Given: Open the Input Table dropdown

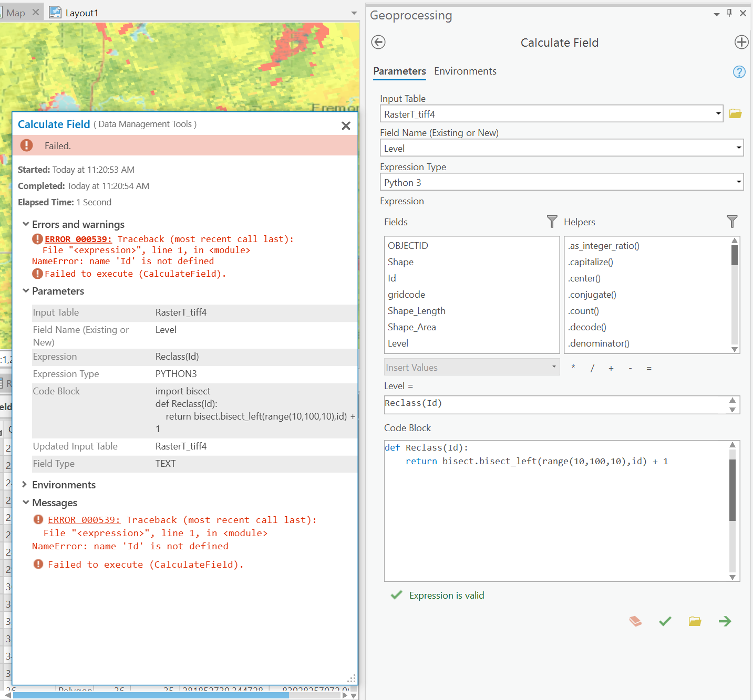Looking at the screenshot, I should pos(718,113).
